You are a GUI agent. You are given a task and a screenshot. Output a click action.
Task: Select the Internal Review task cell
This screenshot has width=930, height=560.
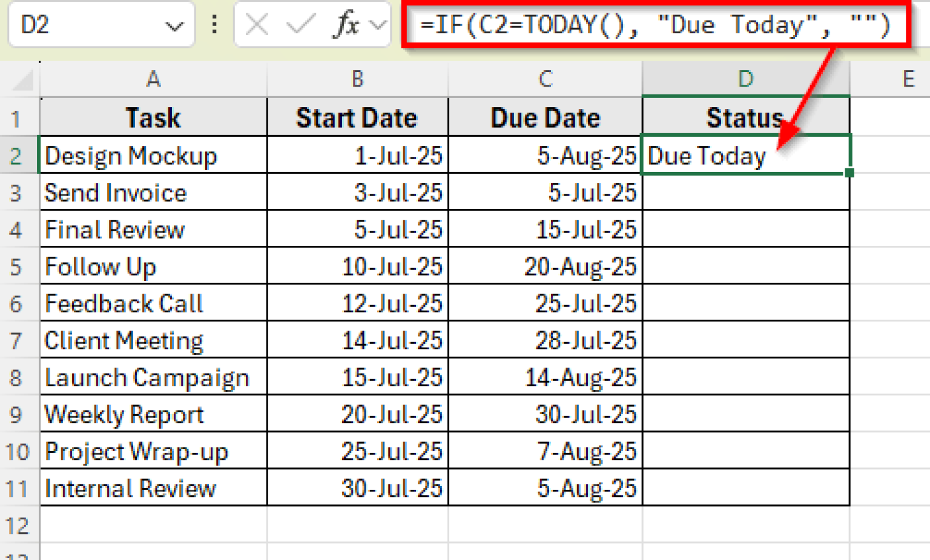coord(153,488)
